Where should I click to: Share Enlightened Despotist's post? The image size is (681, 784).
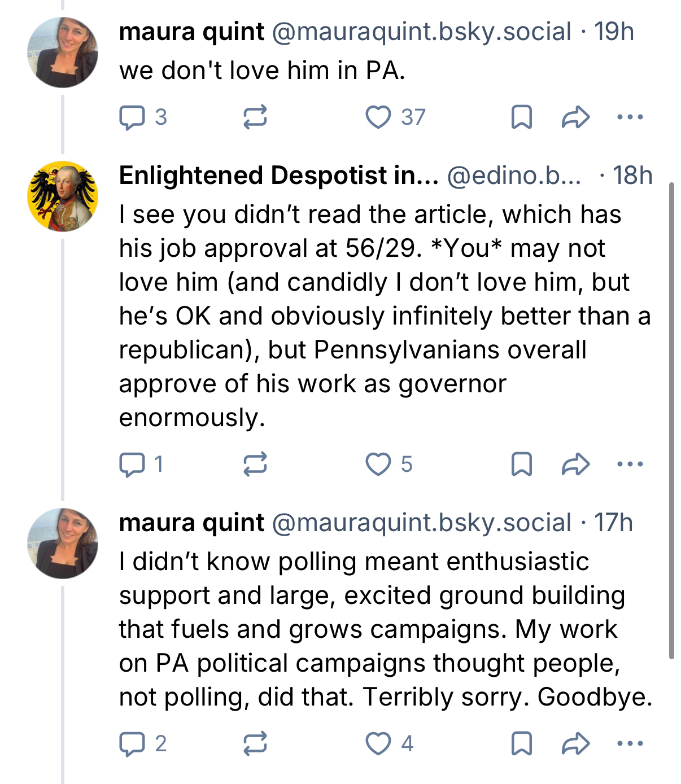[x=575, y=465]
